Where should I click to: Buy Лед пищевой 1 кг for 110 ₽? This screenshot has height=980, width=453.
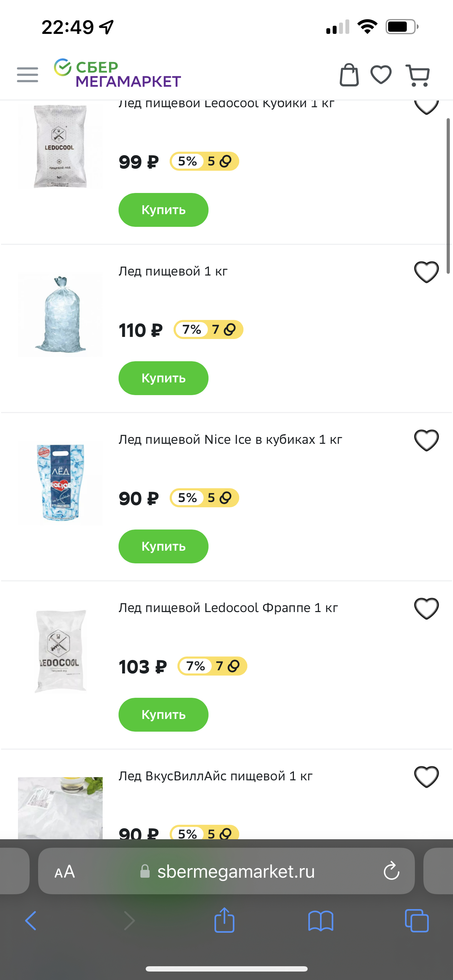(163, 378)
